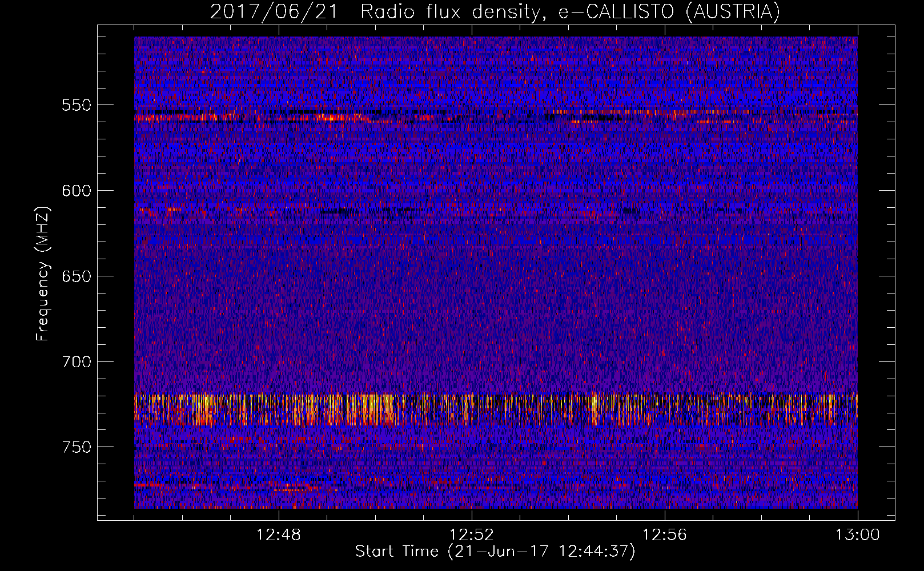Click the "Start Time (21-Jun-17 12:44:37)" label
Image resolution: width=924 pixels, height=571 pixels.
click(495, 552)
